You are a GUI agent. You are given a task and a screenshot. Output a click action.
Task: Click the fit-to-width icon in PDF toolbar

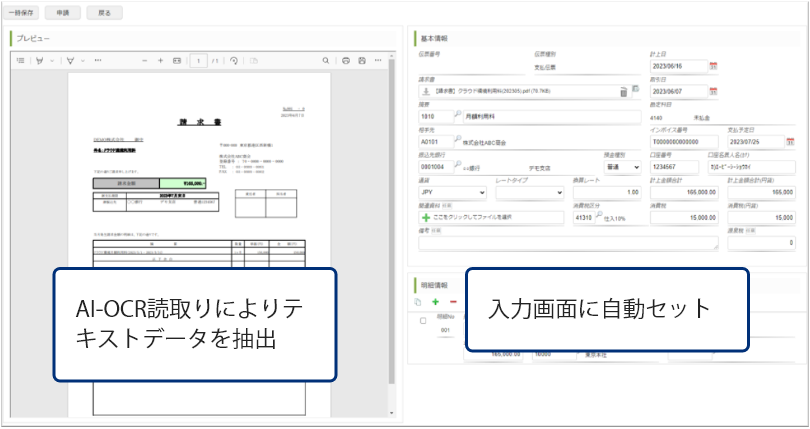click(177, 60)
